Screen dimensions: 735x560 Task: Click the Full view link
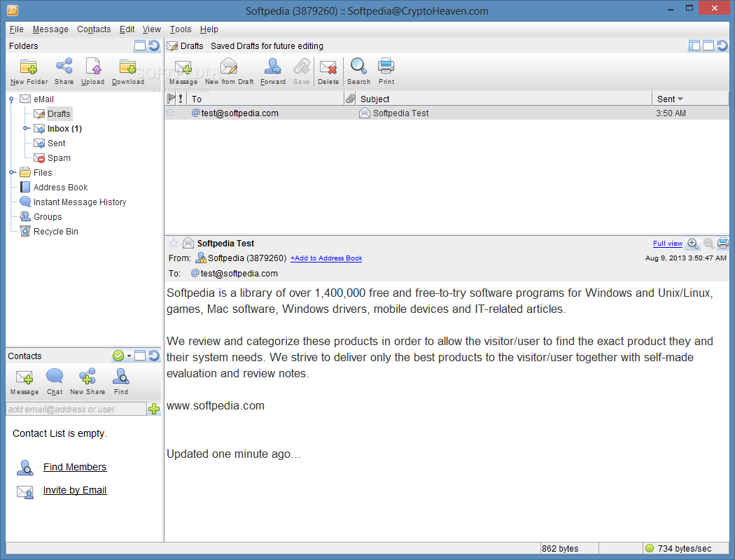tap(668, 243)
